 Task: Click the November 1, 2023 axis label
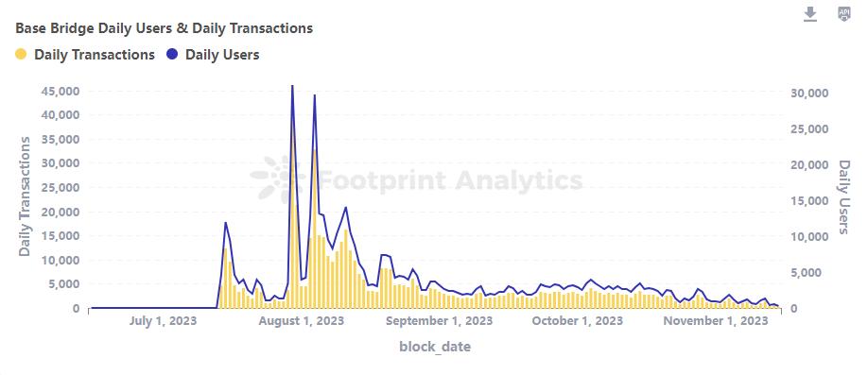[x=716, y=321]
